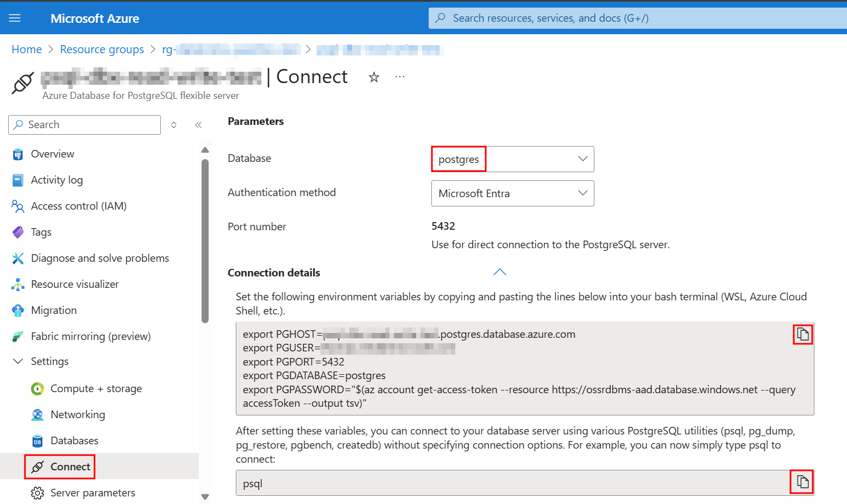Open the blurred rg- resource group breadcrumb

(231, 49)
